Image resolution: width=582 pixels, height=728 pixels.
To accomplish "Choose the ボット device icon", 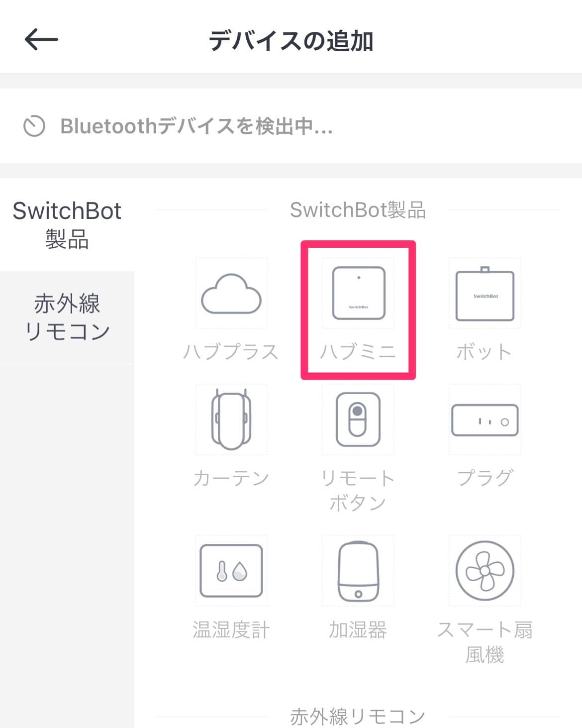I will pos(485,294).
